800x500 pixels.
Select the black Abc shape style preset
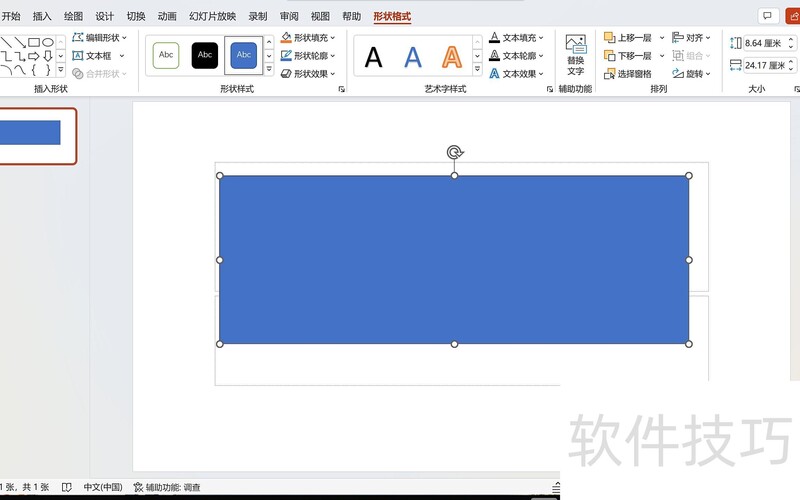coord(205,55)
